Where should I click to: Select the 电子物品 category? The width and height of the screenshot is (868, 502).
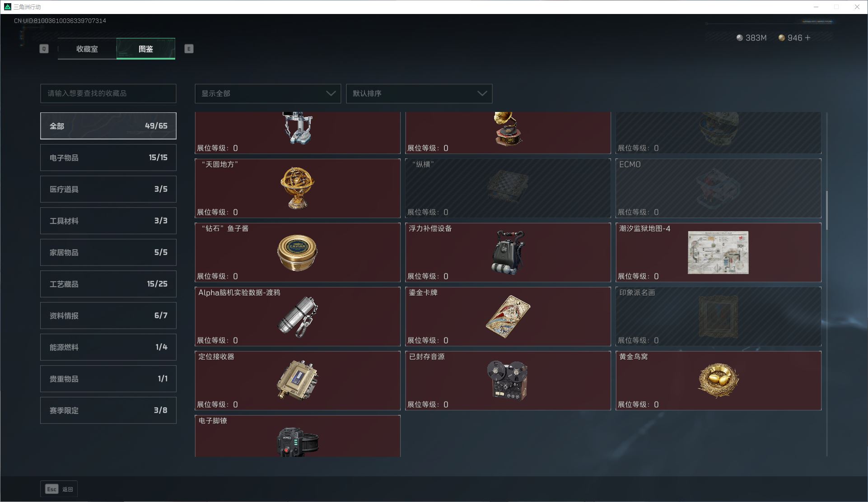(x=108, y=158)
